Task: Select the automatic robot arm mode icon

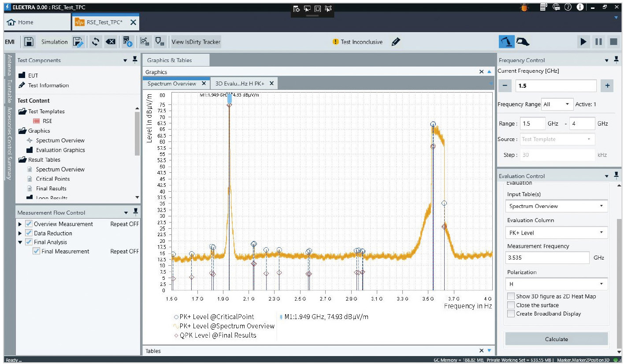Action: 507,42
